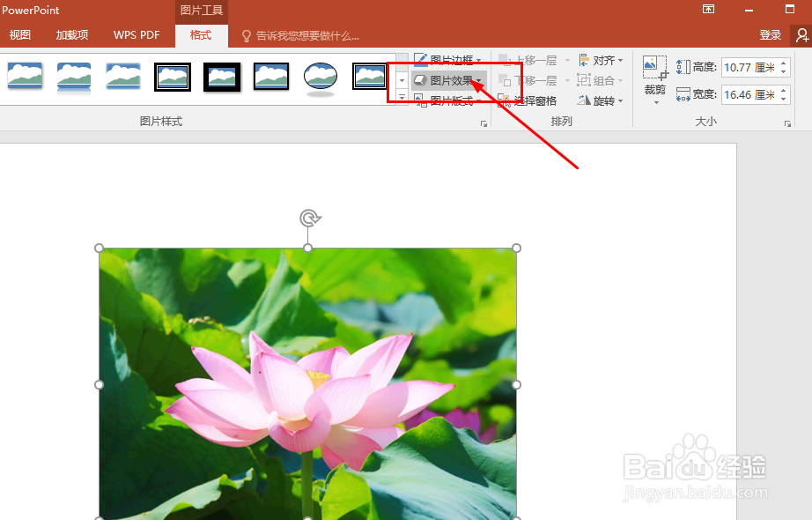Decrease the 宽度 value with down stepper
This screenshot has height=520, width=812.
pos(784,99)
